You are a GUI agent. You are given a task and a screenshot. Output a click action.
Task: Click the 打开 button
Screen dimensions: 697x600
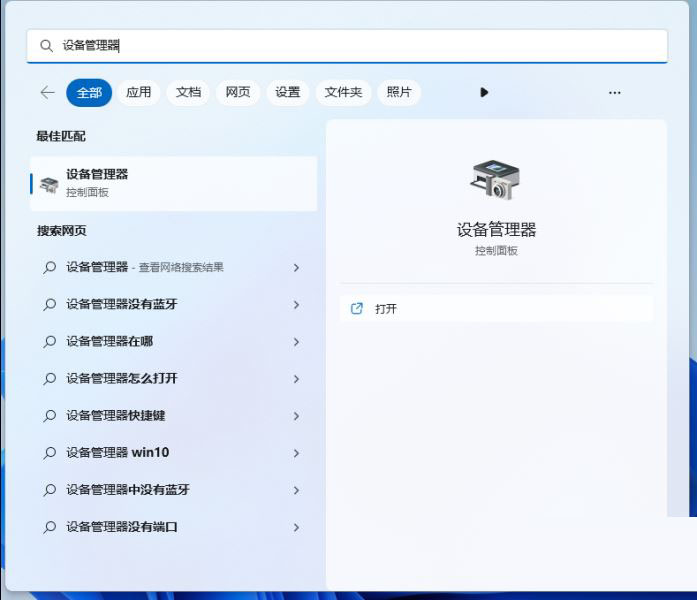point(497,308)
